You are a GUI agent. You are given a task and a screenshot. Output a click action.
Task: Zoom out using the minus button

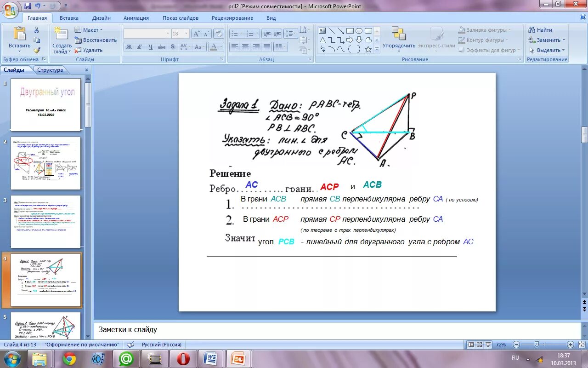pyautogui.click(x=516, y=345)
